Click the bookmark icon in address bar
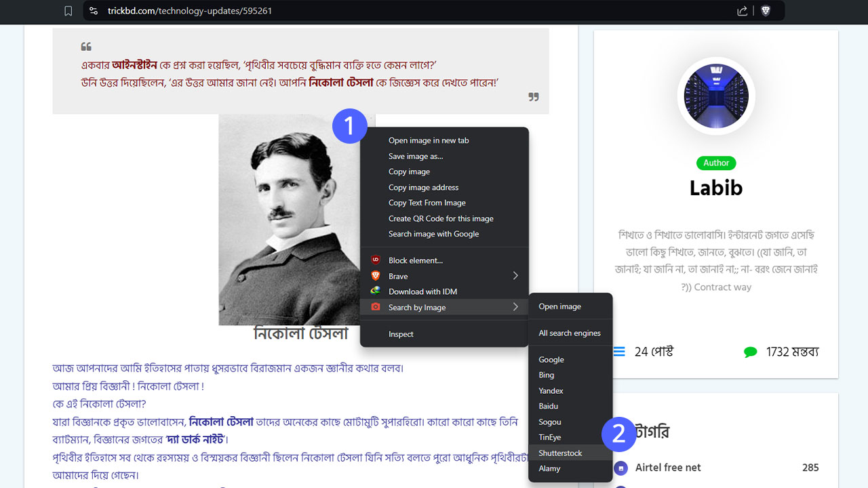Image resolution: width=868 pixels, height=488 pixels. coord(68,11)
